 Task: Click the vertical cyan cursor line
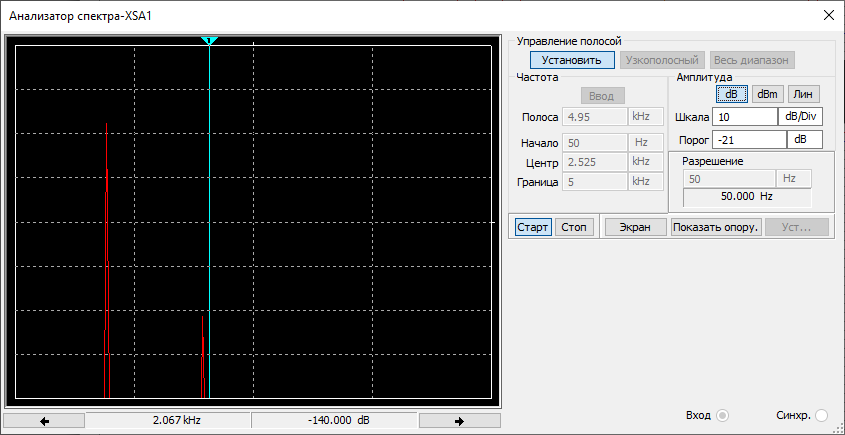tap(209, 221)
